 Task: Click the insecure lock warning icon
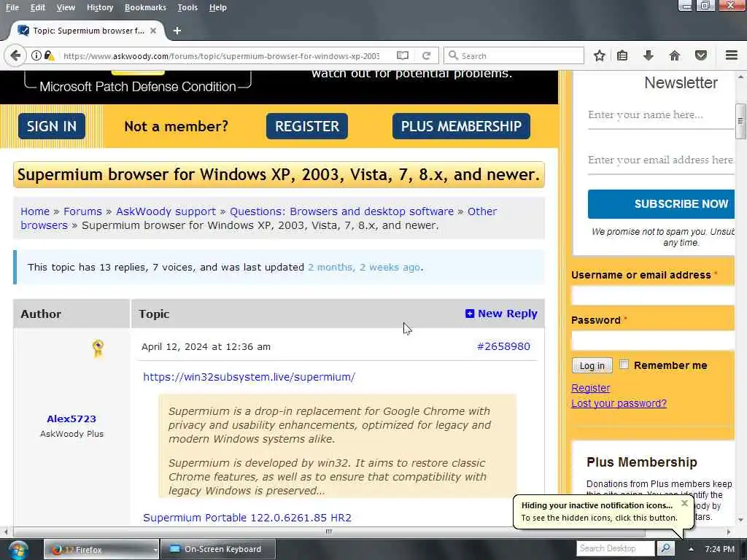(49, 55)
